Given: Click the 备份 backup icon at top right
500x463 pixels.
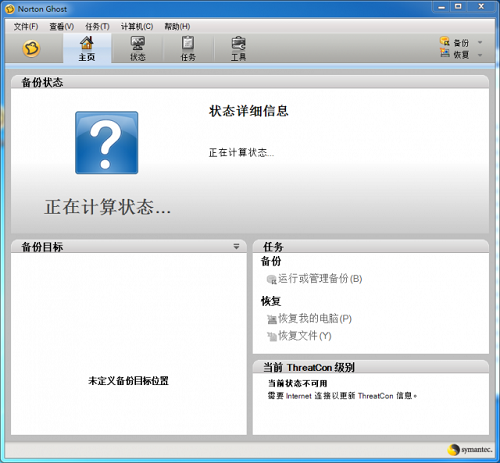Looking at the screenshot, I should coord(445,41).
